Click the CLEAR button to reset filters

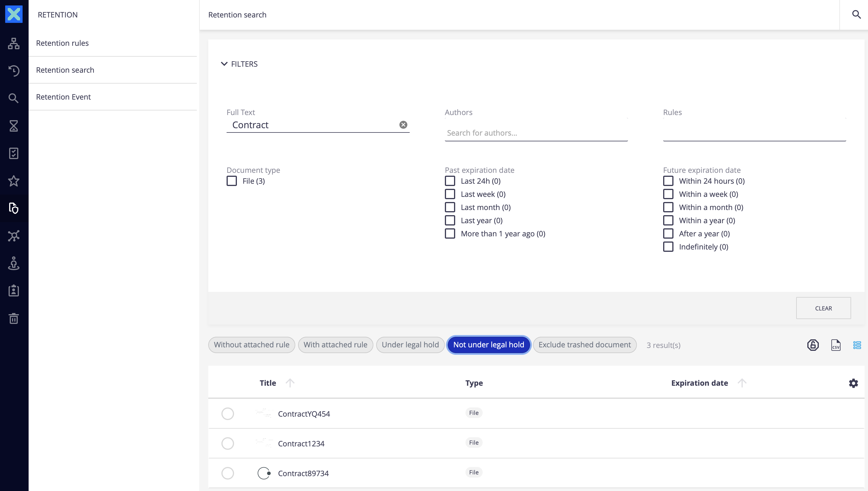823,308
